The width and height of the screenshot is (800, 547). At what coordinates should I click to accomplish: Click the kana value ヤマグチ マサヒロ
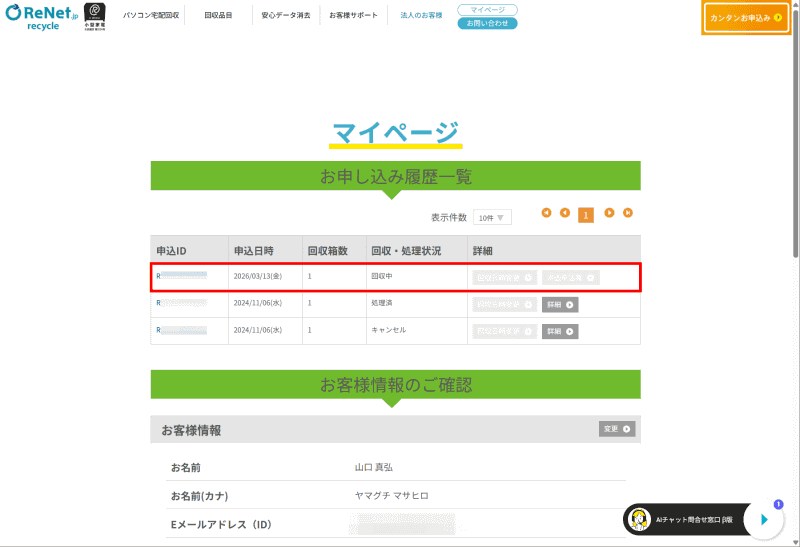[x=391, y=495]
